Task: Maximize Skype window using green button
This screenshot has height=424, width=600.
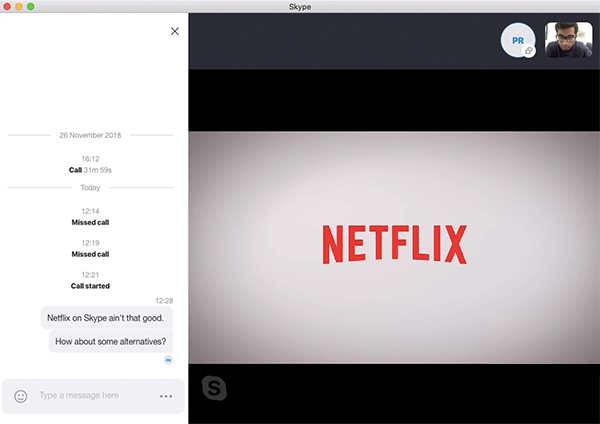Action: [31, 7]
